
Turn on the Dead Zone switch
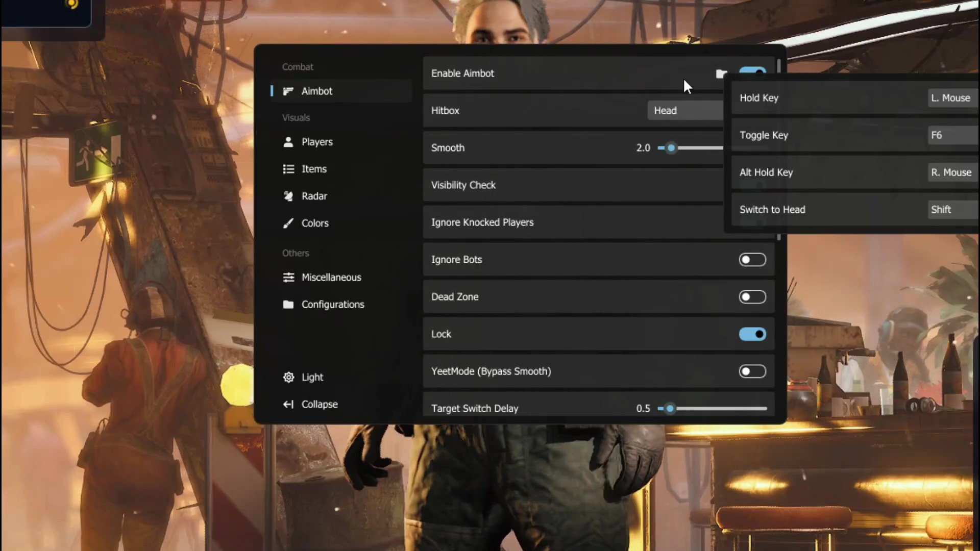[x=752, y=297]
